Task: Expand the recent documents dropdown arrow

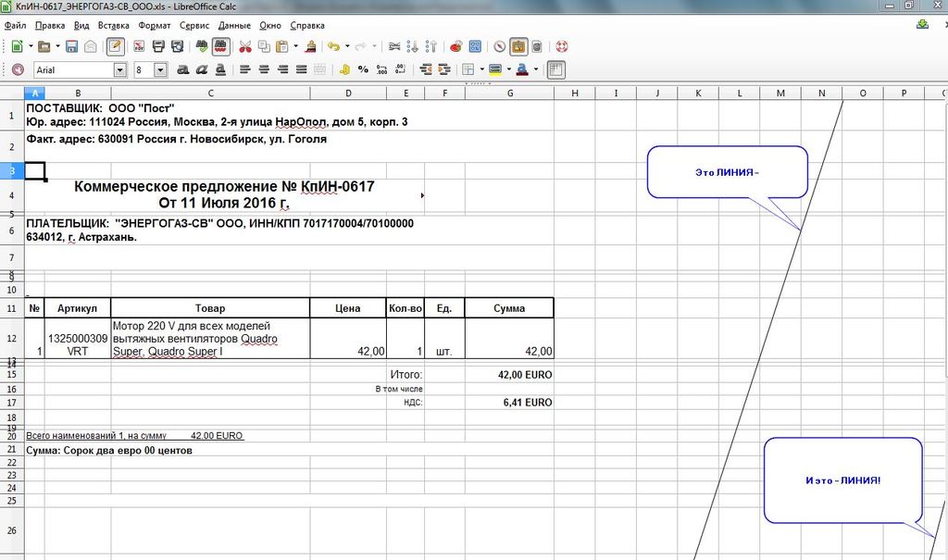Action: point(57,46)
